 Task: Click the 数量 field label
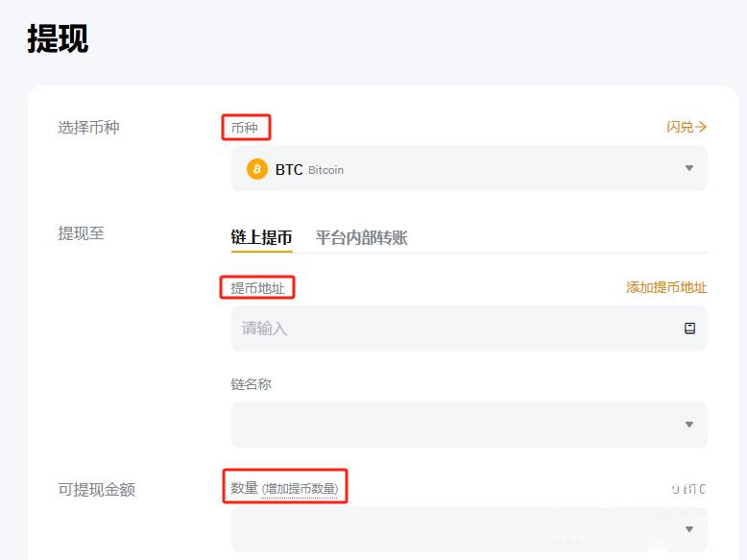(x=245, y=488)
